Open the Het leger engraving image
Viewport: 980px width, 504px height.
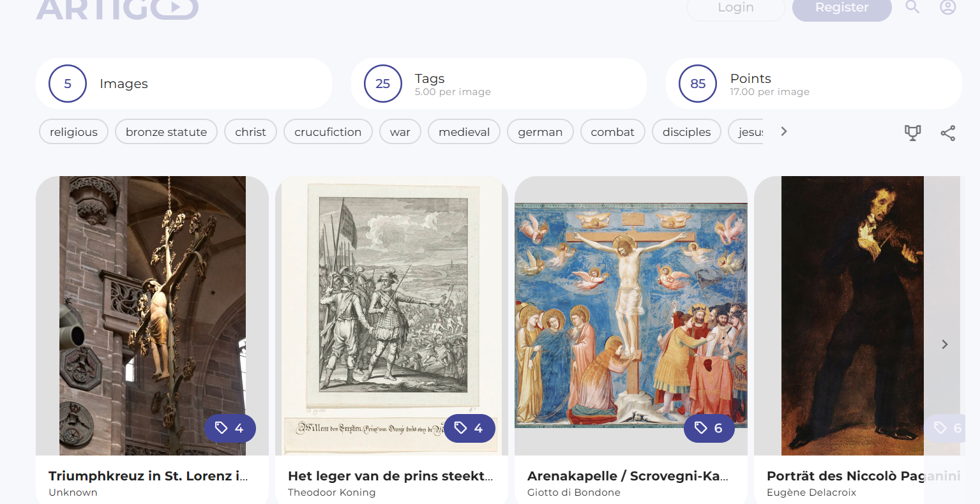pos(391,316)
